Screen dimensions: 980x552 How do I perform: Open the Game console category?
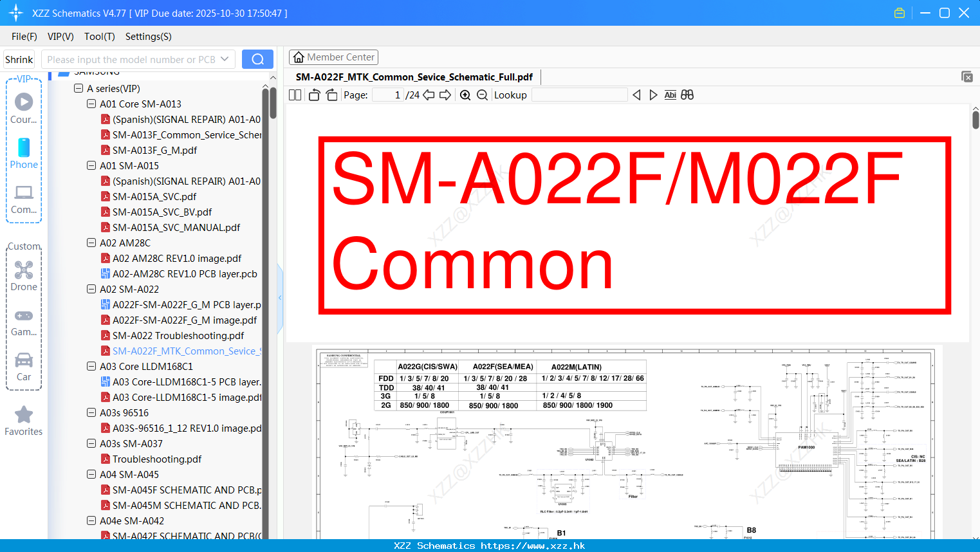click(24, 322)
